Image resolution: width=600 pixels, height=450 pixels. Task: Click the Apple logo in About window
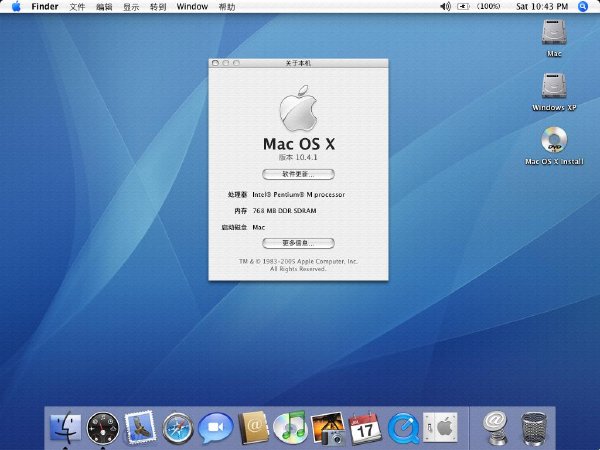point(298,108)
